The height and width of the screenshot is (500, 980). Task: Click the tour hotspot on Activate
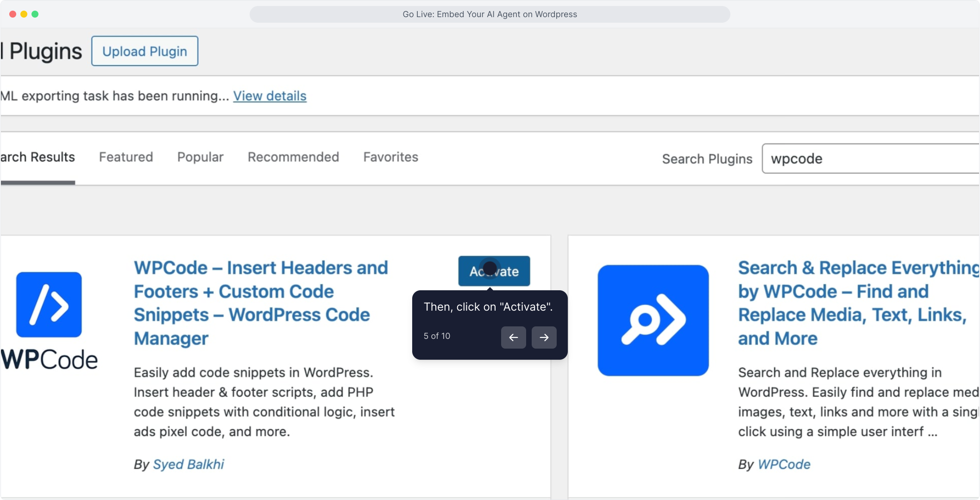point(490,268)
